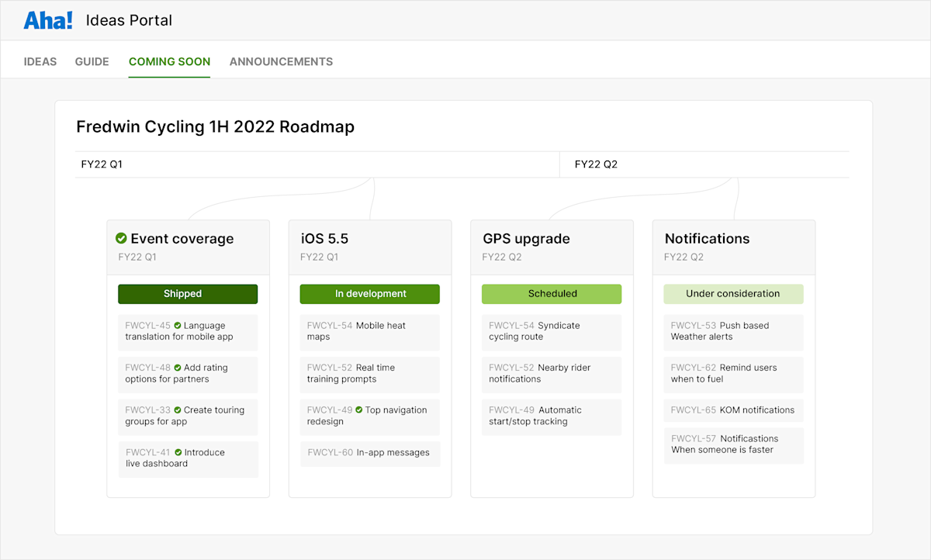Open the GUIDE tab
This screenshot has height=560, width=931.
(92, 61)
